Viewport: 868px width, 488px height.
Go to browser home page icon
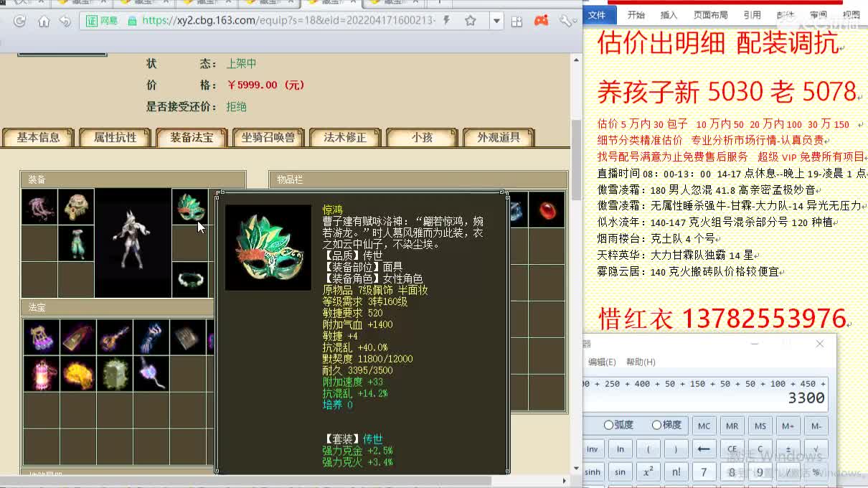click(44, 22)
